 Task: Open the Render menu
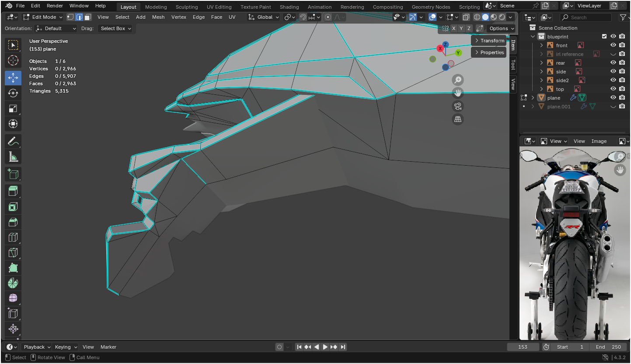[55, 6]
